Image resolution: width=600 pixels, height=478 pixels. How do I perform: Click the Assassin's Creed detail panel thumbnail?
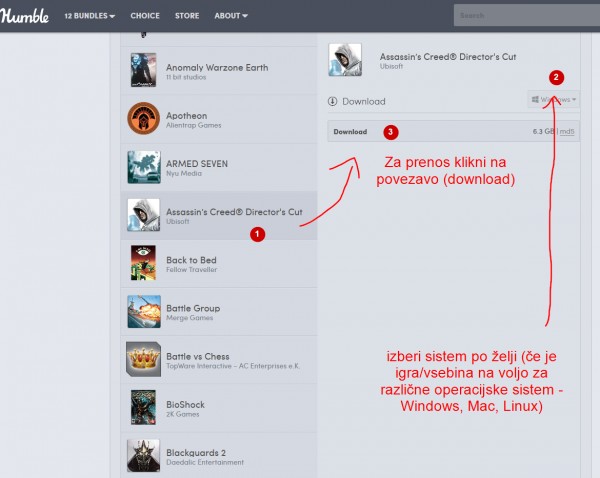pos(345,60)
